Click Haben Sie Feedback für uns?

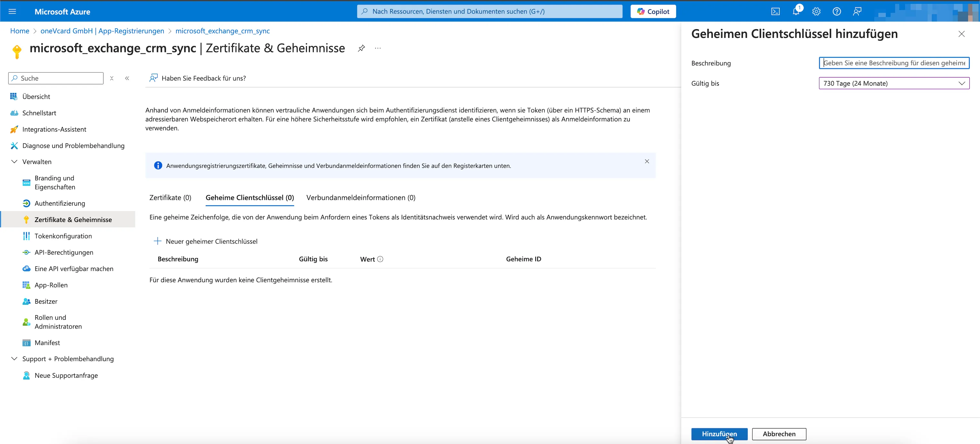(197, 78)
